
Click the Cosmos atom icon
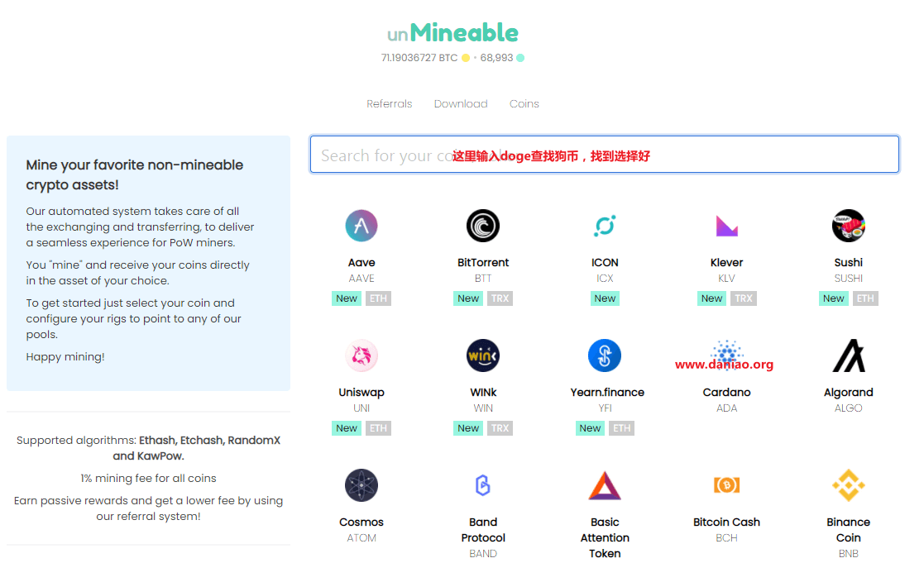coord(361,485)
